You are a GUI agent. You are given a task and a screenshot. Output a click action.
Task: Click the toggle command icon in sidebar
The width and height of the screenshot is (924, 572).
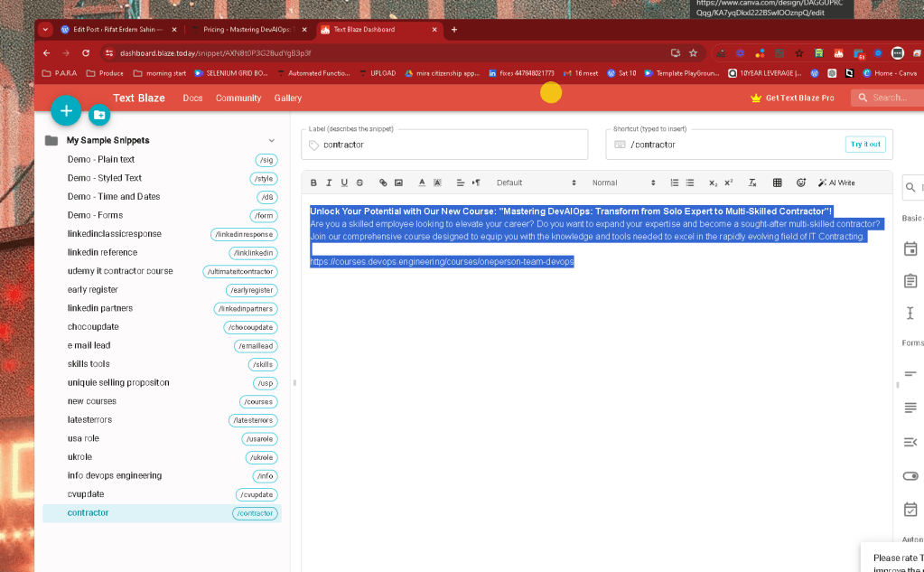[x=910, y=476]
